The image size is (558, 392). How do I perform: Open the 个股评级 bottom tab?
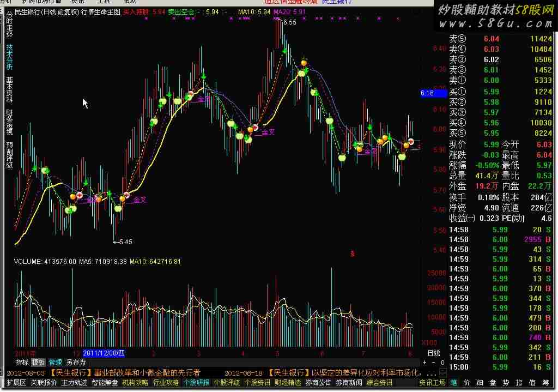click(227, 383)
